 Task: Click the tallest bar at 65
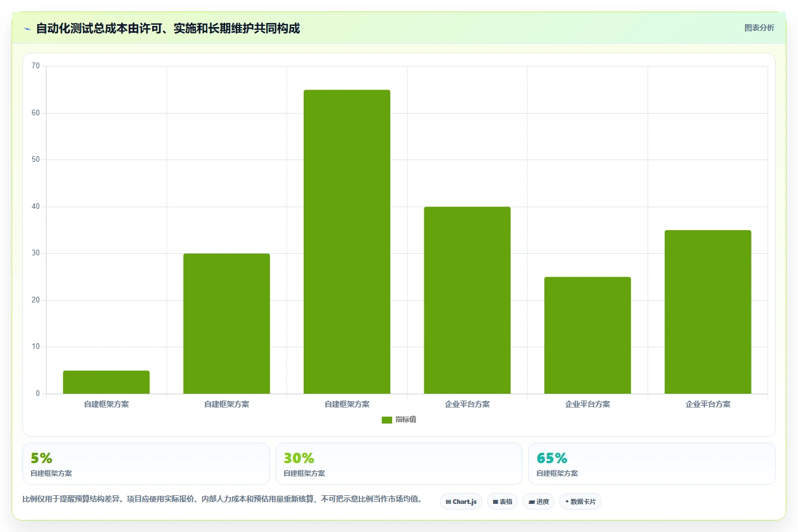click(347, 242)
